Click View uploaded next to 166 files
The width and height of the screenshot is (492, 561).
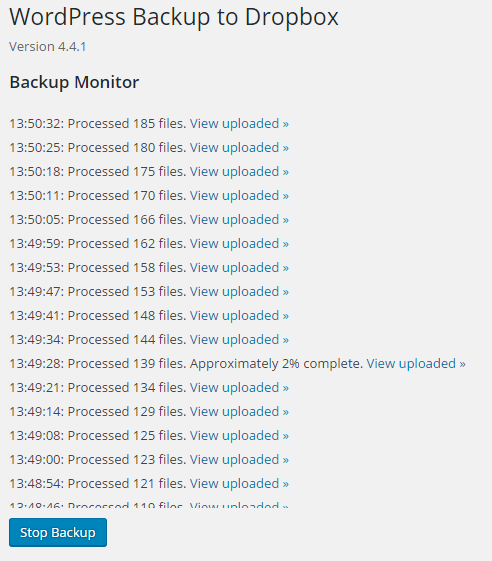(239, 220)
